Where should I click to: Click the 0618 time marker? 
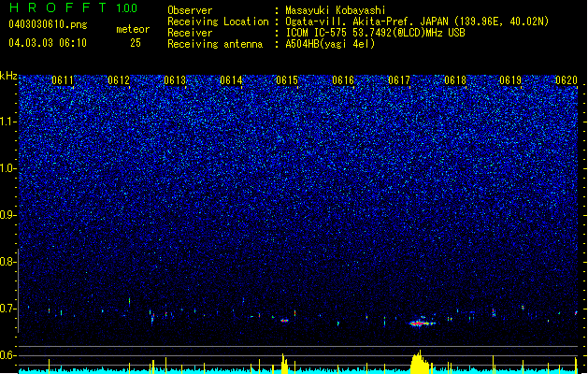tap(455, 80)
